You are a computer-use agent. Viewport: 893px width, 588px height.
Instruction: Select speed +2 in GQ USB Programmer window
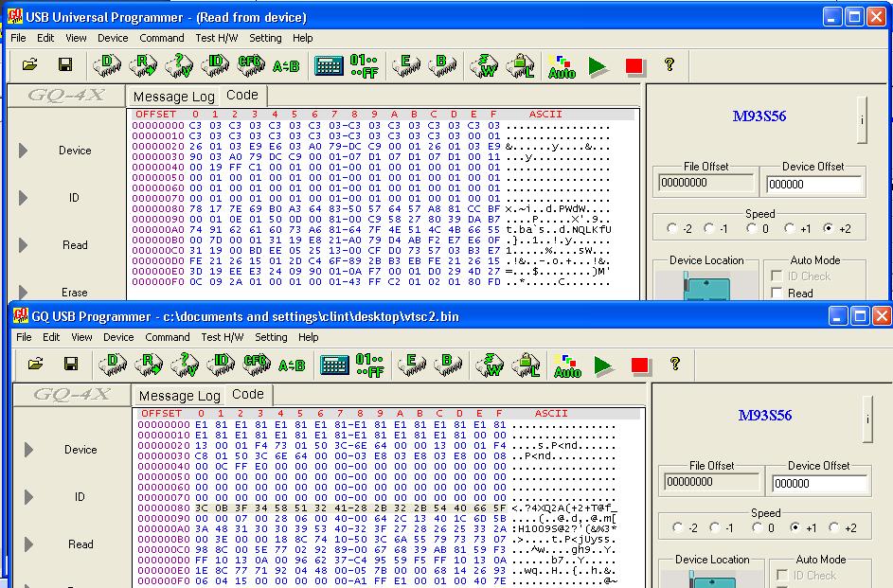pos(834,527)
